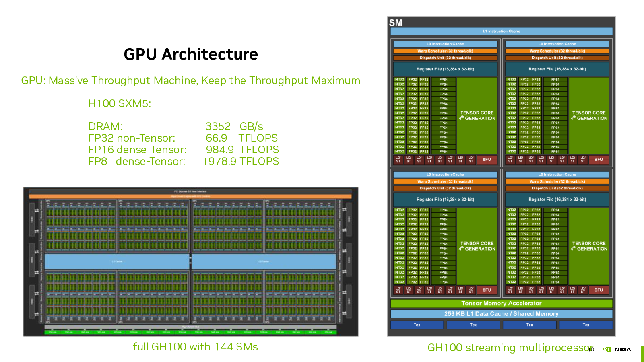Click bottom-left quadrant Register File block
This screenshot has width=644, height=362.
[x=446, y=200]
